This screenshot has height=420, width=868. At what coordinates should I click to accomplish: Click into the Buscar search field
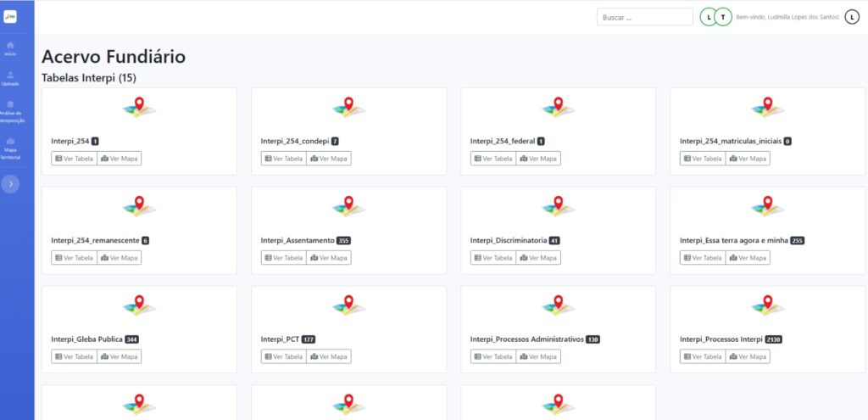click(x=644, y=17)
